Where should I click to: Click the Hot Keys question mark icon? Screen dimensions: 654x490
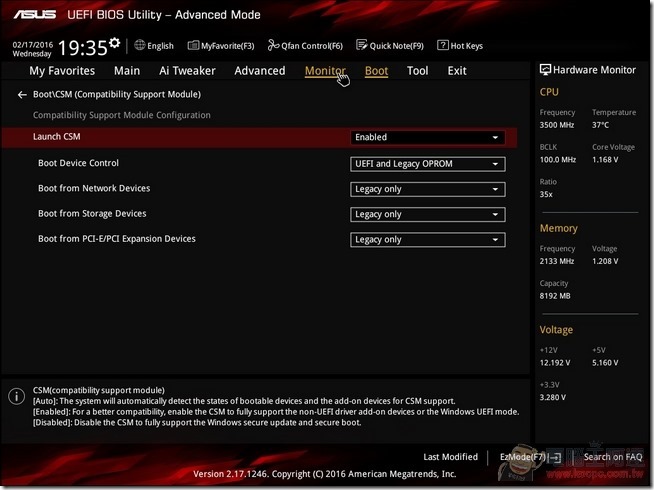pos(443,45)
